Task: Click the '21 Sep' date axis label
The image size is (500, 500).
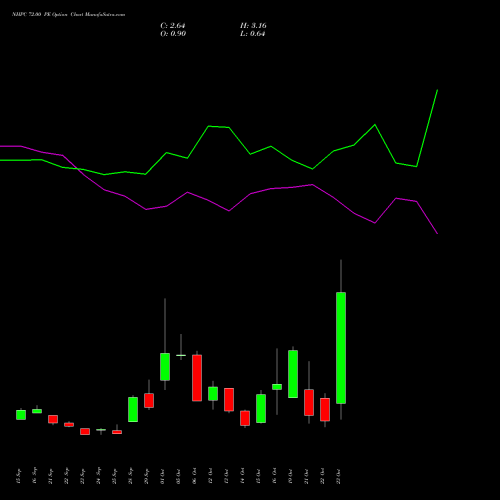Action: [x=50, y=476]
